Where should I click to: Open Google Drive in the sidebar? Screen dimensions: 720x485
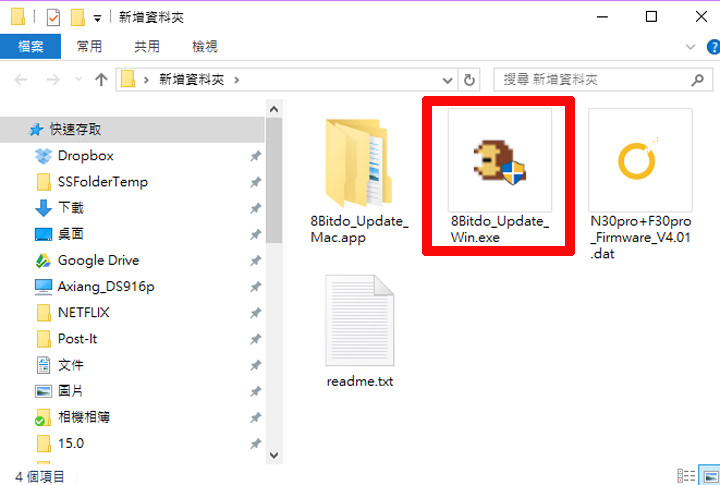tap(98, 260)
